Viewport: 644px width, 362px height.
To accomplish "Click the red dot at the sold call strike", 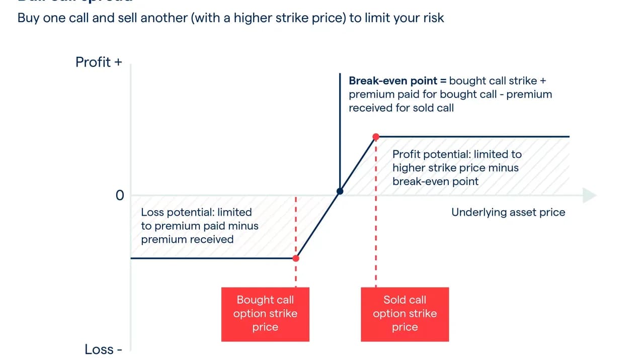I will (x=376, y=136).
